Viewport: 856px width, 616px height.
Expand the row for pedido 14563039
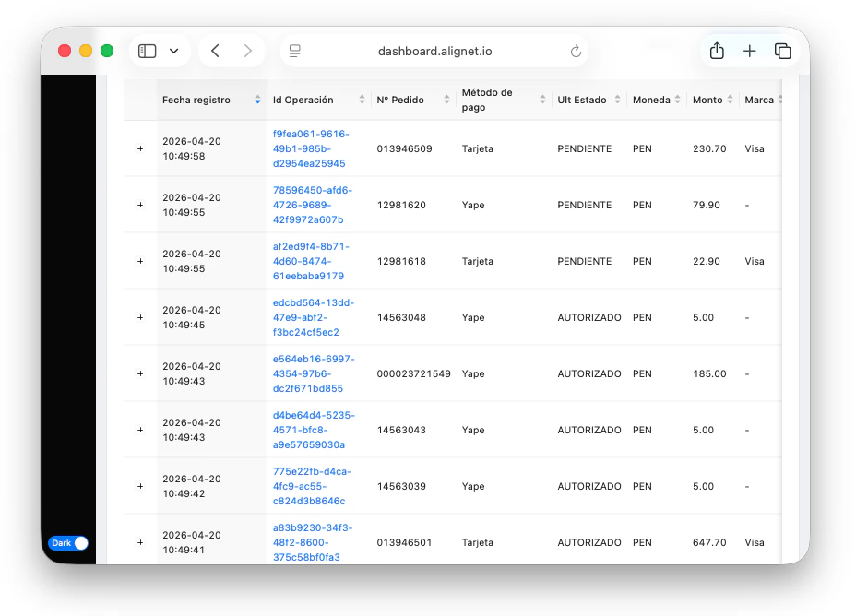pyautogui.click(x=140, y=486)
